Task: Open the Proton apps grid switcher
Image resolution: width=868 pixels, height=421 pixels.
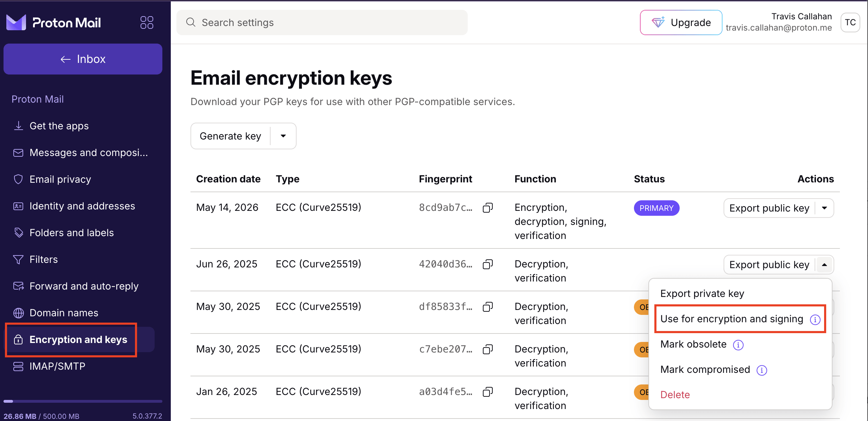Action: pyautogui.click(x=147, y=22)
